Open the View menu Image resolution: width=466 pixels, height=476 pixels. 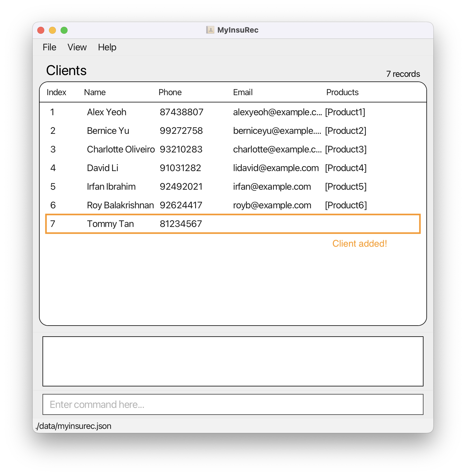pyautogui.click(x=77, y=47)
